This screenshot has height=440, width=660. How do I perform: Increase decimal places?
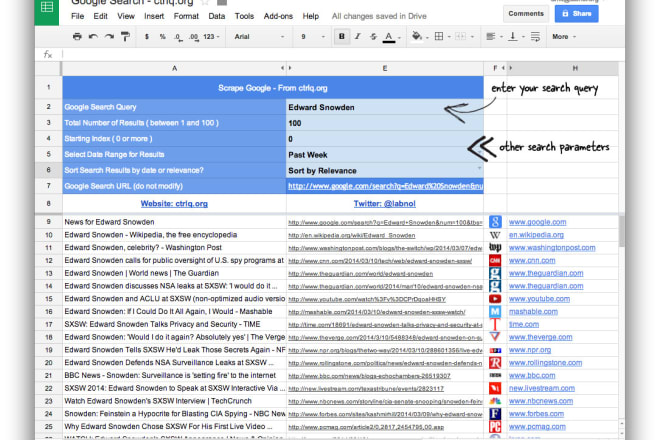tap(194, 37)
